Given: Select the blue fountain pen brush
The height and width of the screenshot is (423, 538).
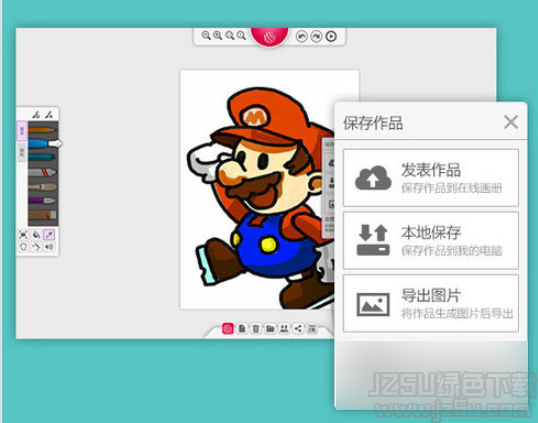Looking at the screenshot, I should [45, 143].
